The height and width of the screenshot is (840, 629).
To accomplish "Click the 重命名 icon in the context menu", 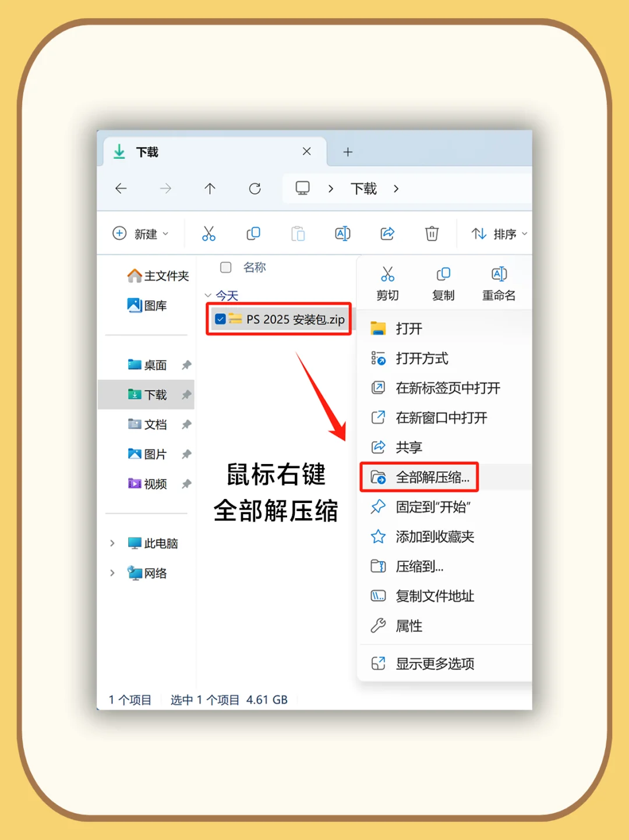I will [x=499, y=274].
